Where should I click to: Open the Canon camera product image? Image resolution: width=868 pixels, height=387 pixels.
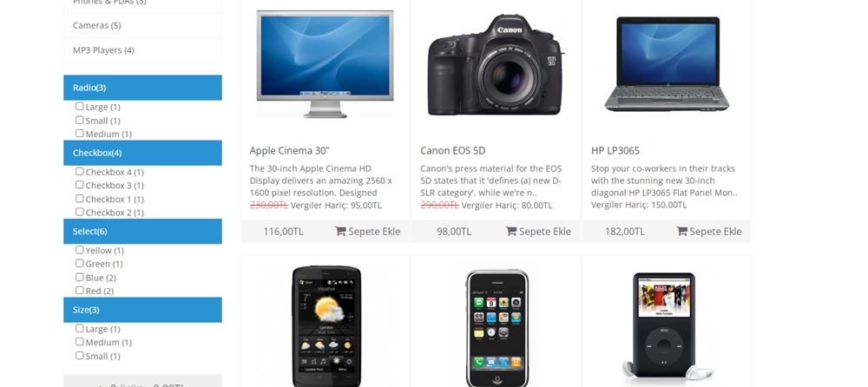[496, 64]
